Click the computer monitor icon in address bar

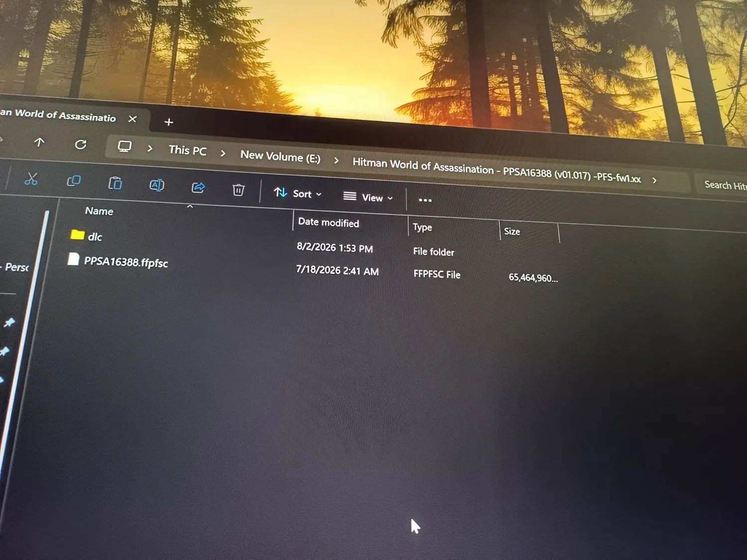pyautogui.click(x=124, y=147)
